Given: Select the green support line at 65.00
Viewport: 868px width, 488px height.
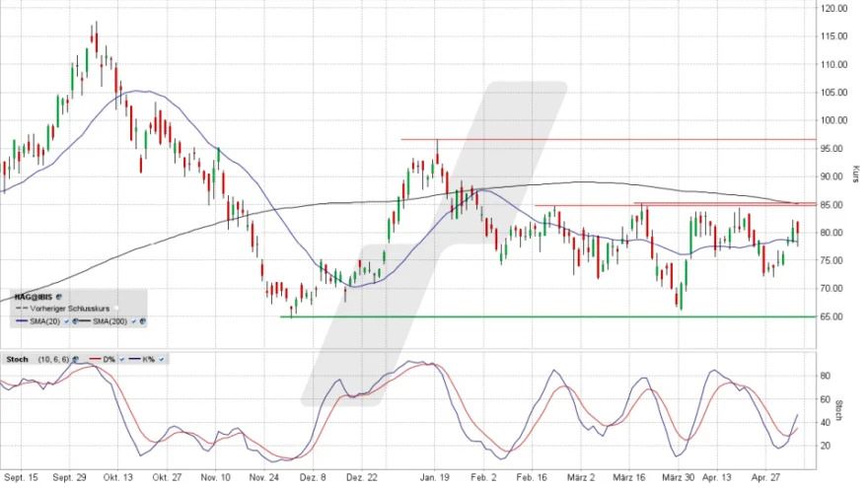Looking at the screenshot, I should [x=548, y=316].
